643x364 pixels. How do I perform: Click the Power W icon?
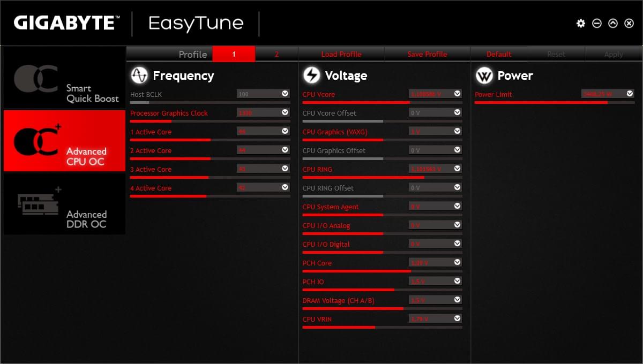pyautogui.click(x=484, y=75)
